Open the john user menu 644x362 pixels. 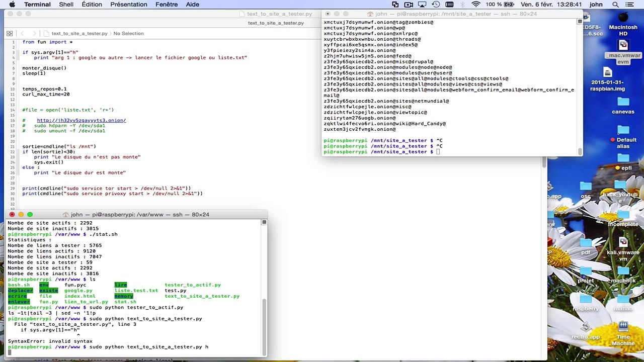(x=596, y=5)
